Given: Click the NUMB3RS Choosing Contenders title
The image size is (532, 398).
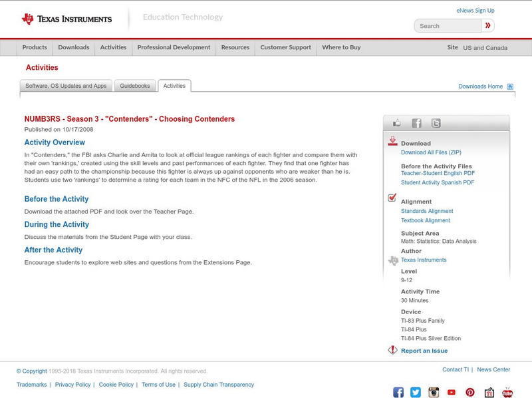Looking at the screenshot, I should tap(129, 119).
